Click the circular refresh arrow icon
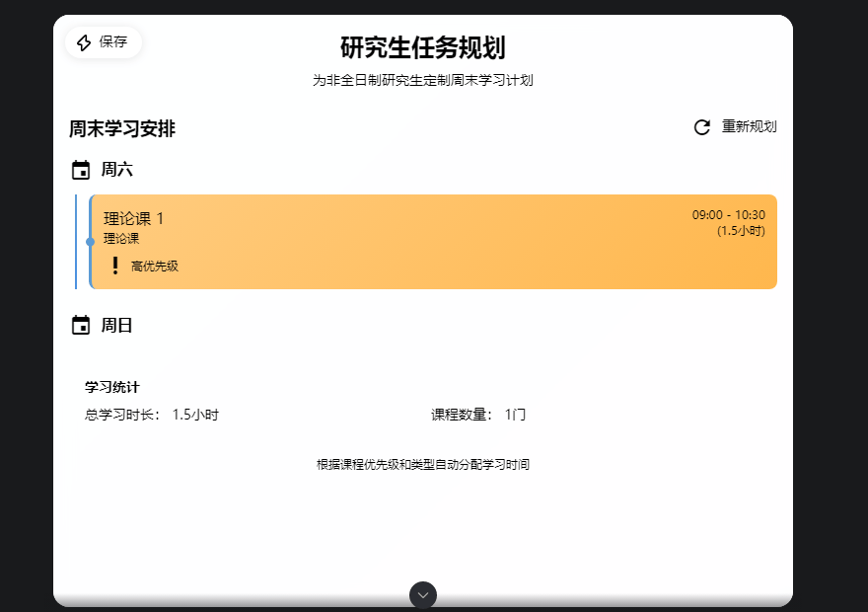Screen dimensions: 868x612 coord(702,127)
